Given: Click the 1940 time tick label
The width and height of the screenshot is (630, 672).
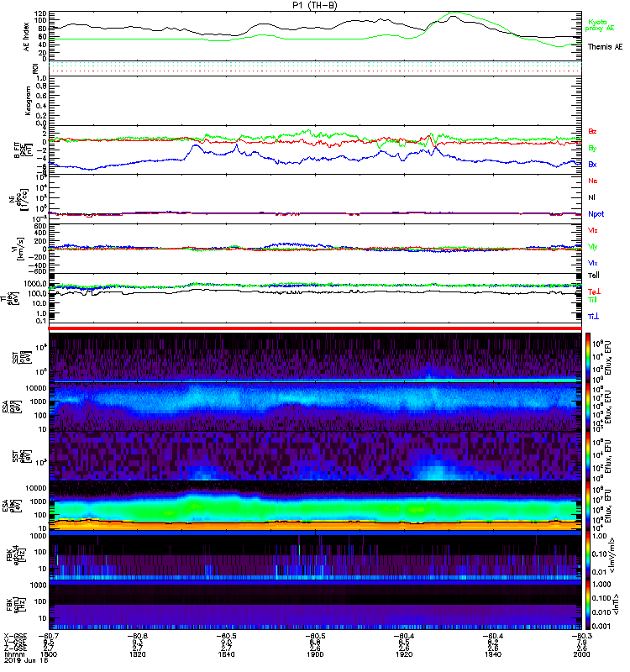Looking at the screenshot, I should coord(493,654).
